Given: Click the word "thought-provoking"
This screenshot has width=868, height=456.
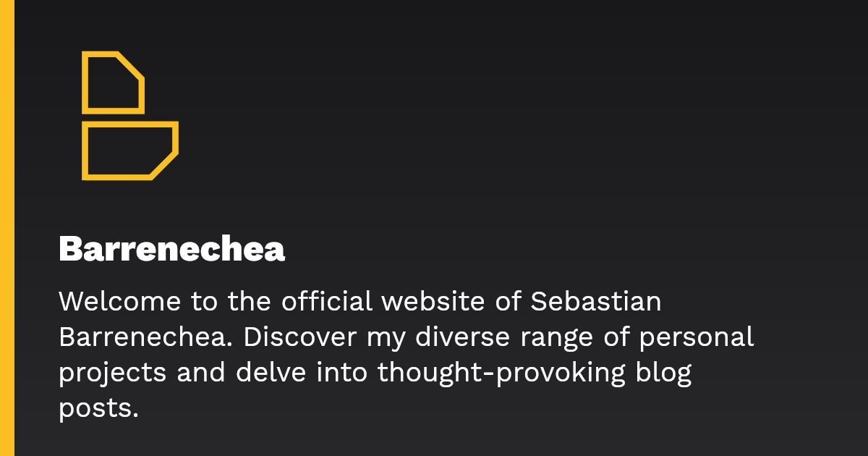Looking at the screenshot, I should pos(502,373).
